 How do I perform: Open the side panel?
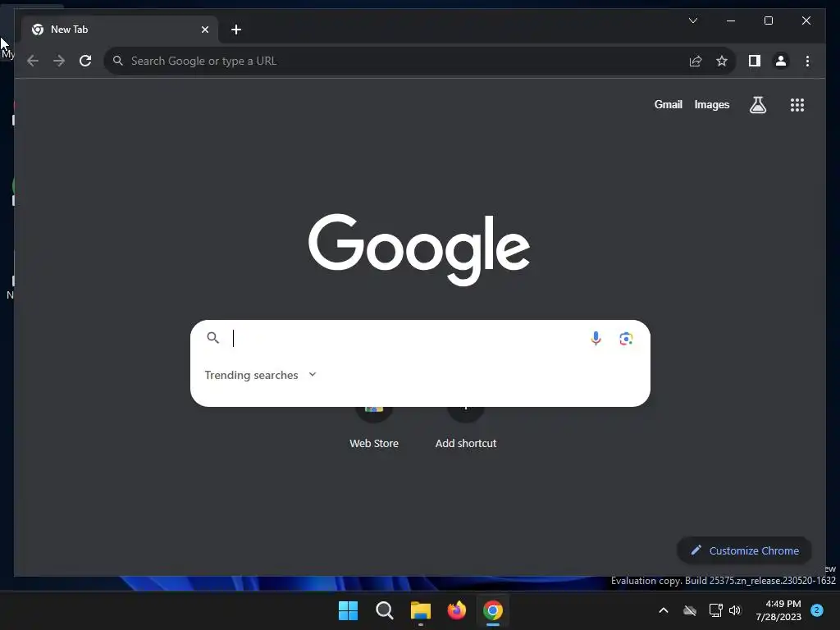755,61
